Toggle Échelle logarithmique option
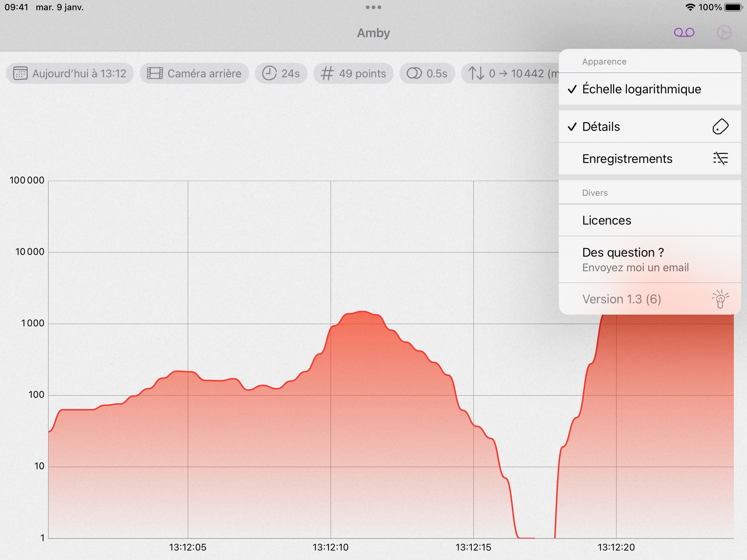 click(x=650, y=89)
